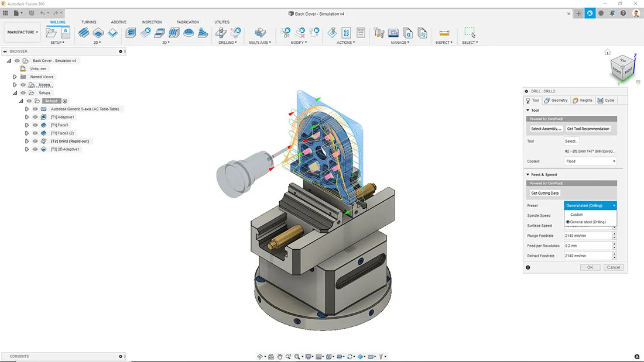Collapse the Feed & Speed section
644x362 pixels.
pos(527,174)
